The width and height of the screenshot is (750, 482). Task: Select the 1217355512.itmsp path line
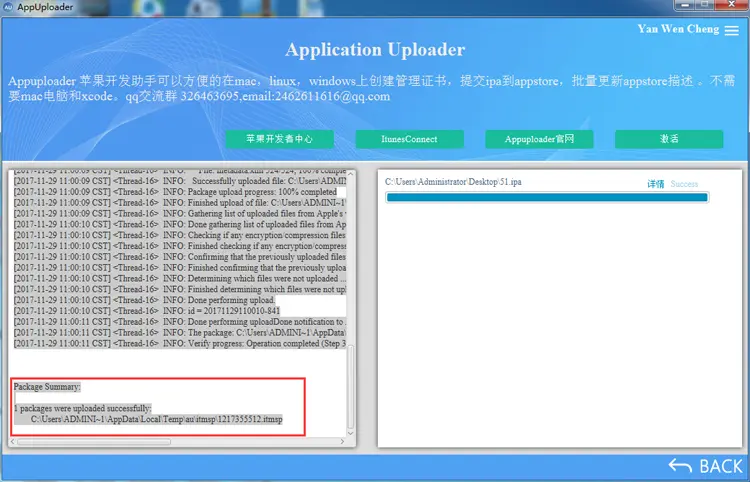click(x=157, y=419)
